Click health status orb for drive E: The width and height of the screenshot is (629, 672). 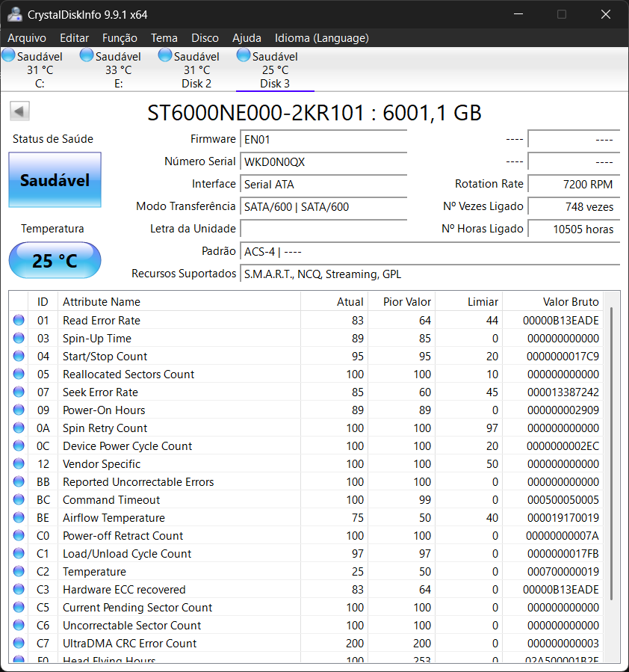[87, 55]
